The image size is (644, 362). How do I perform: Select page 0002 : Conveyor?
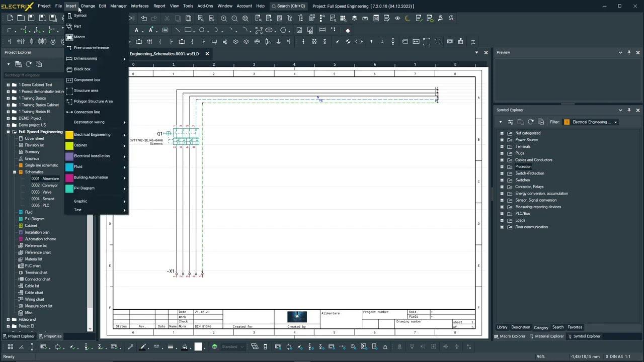(44, 186)
